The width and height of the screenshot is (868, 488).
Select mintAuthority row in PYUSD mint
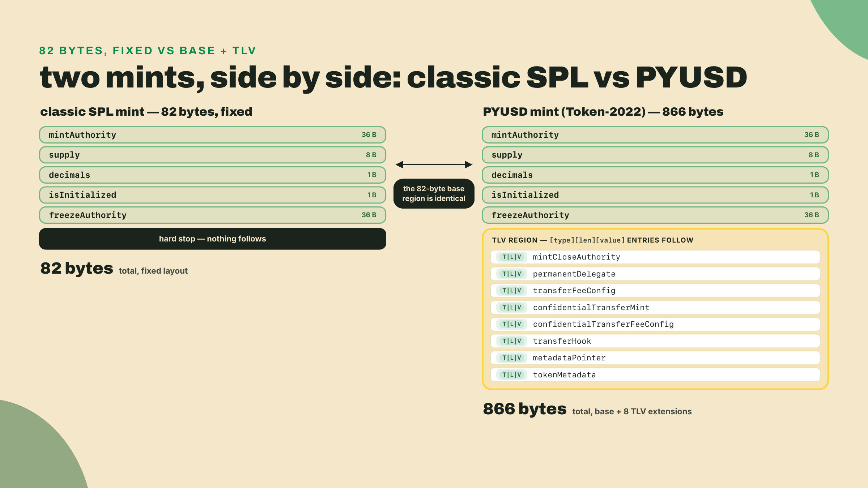[655, 135]
